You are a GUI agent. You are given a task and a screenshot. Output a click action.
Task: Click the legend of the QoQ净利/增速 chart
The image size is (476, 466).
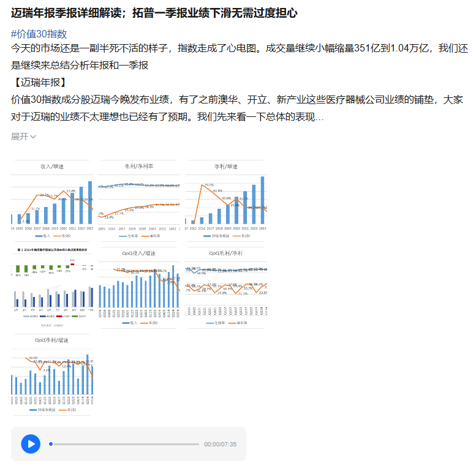point(53,409)
